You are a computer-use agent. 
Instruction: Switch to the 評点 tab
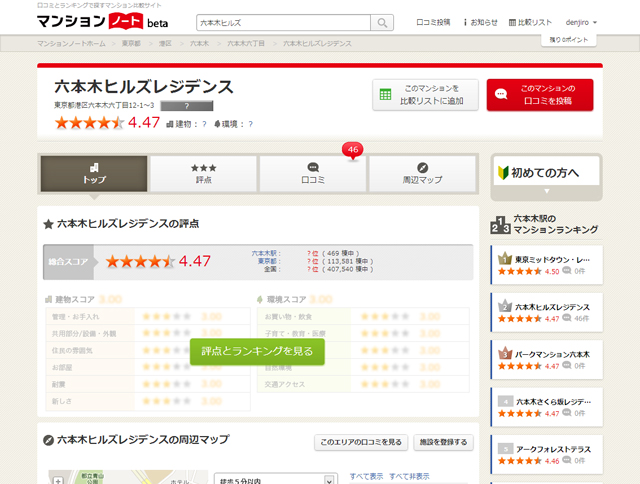pos(203,173)
